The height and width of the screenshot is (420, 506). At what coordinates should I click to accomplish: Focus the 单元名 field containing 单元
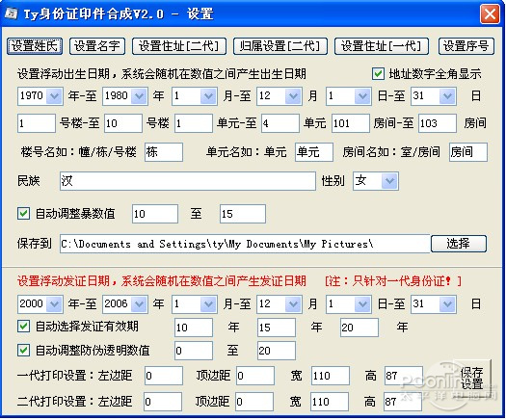click(x=314, y=152)
